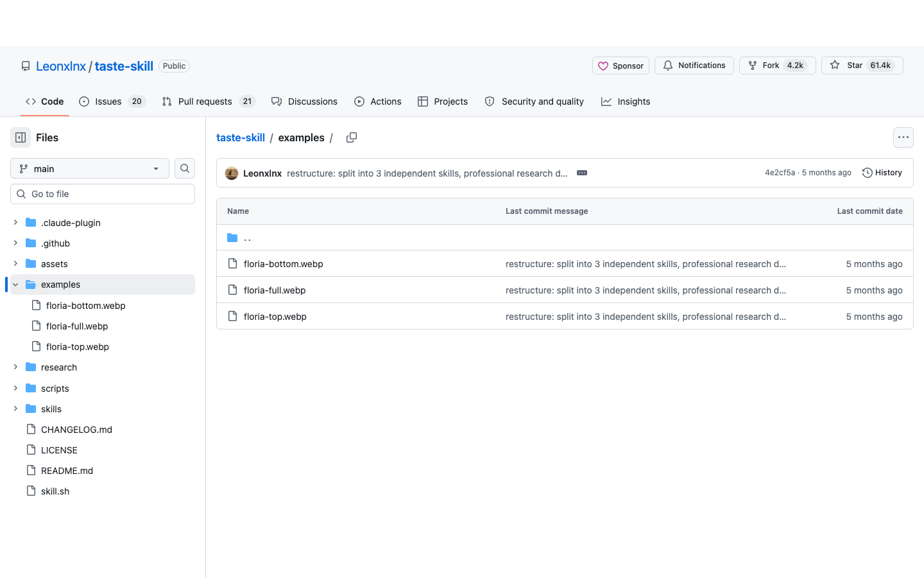Open the more options ellipsis menu
The image size is (924, 578).
click(x=903, y=137)
